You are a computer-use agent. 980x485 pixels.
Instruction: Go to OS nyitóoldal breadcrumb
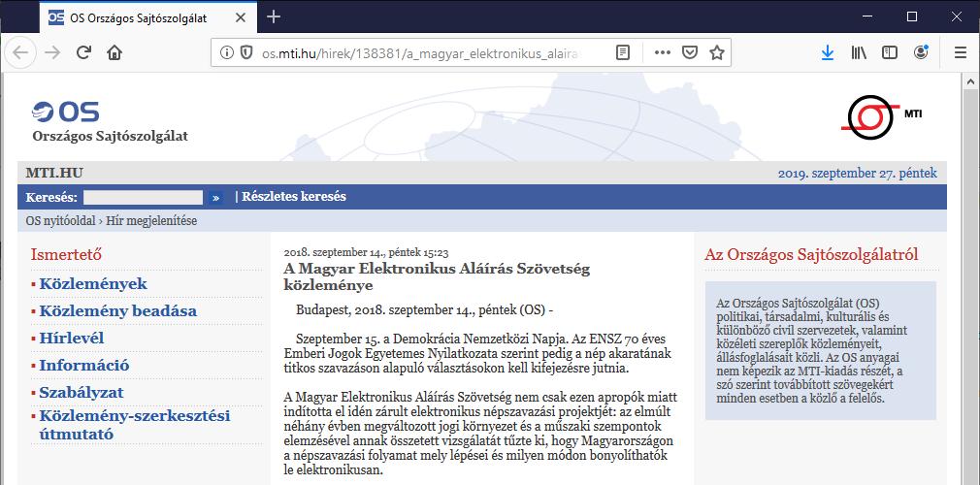pyautogui.click(x=60, y=220)
